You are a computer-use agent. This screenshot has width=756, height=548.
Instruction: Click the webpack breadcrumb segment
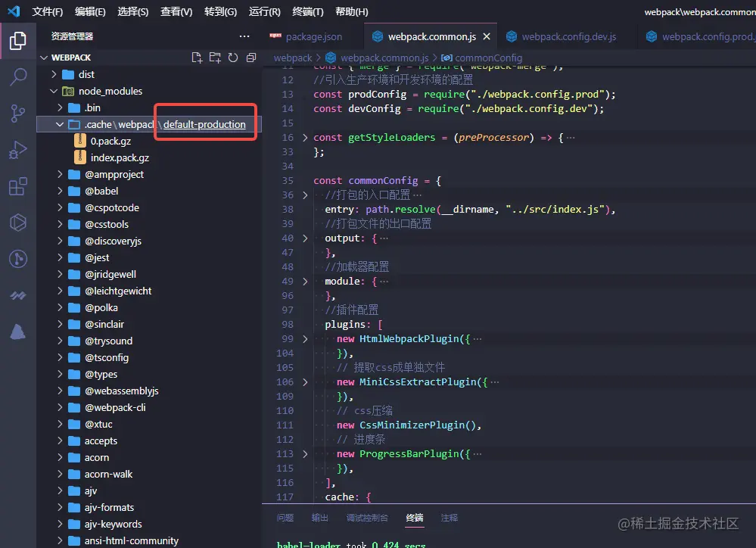point(293,58)
